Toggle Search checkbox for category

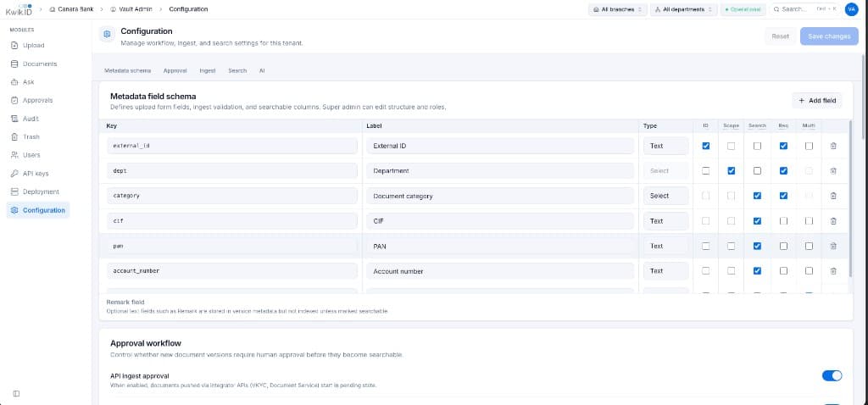[757, 196]
